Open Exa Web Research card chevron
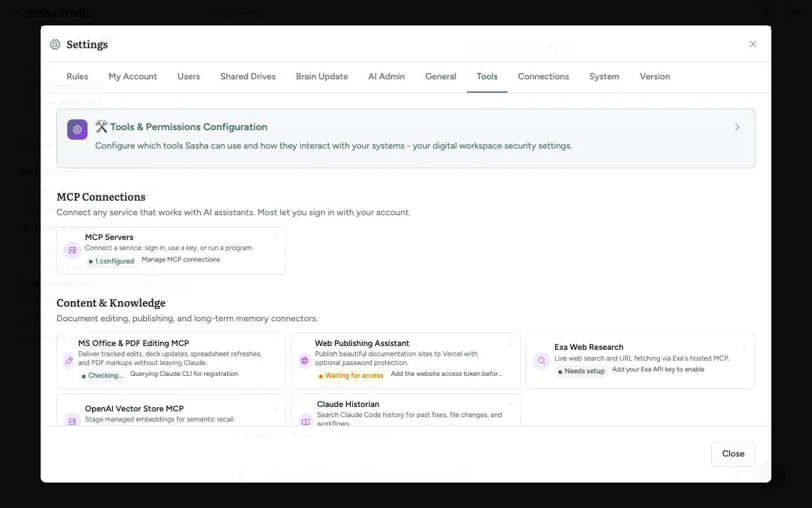Screen dimensions: 812x508 coord(745,347)
